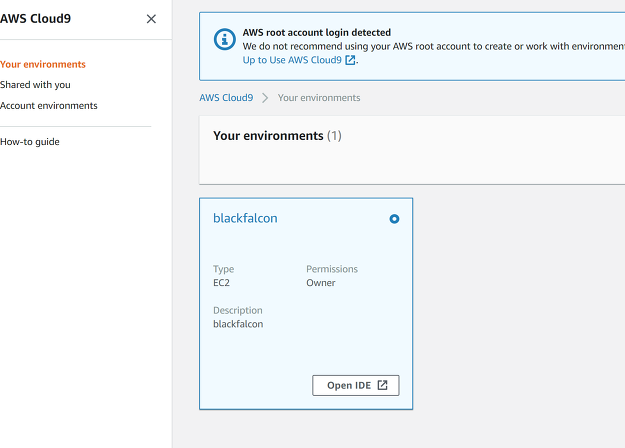Close the AWS Cloud9 side panel
The image size is (625, 448).
(151, 19)
